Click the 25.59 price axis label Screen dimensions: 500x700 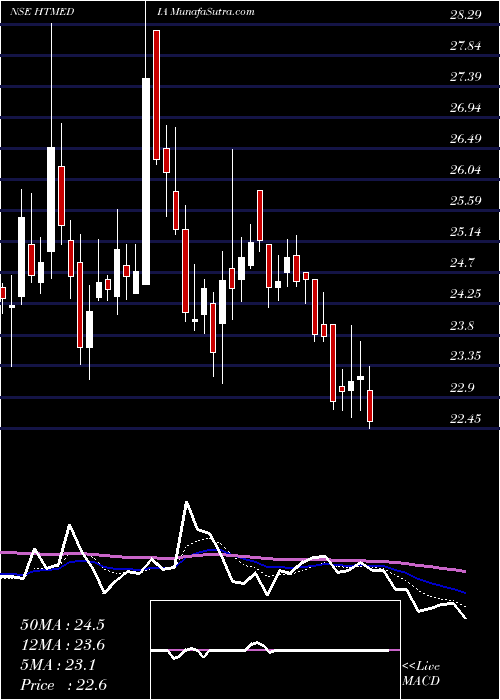tap(466, 200)
